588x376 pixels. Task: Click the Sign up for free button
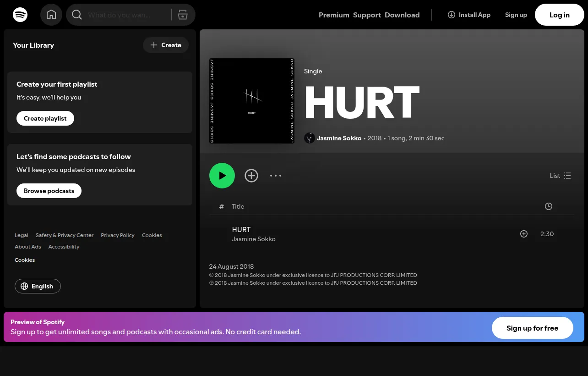point(533,328)
